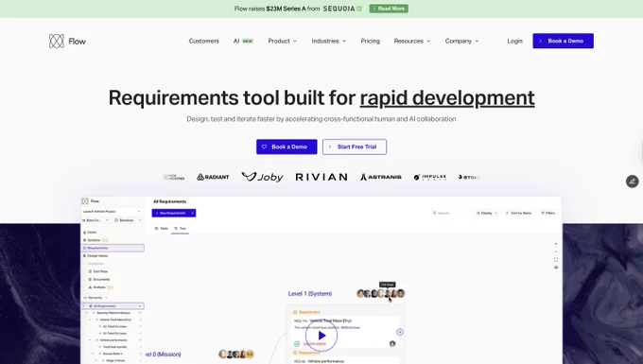This screenshot has height=364, width=643.
Task: Click the Flow logo in the header
Action: [67, 41]
